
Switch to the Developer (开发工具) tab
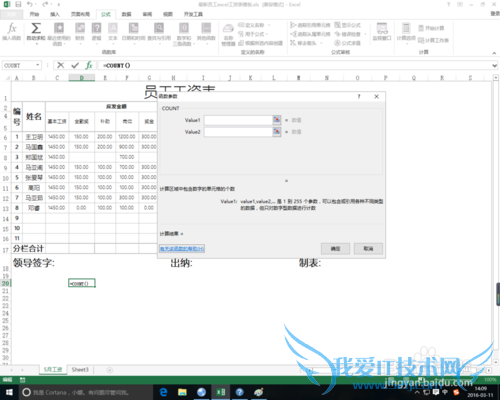[193, 14]
